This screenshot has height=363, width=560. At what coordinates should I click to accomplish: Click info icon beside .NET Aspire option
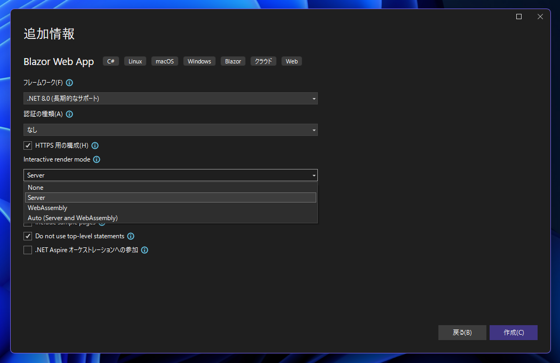click(145, 250)
